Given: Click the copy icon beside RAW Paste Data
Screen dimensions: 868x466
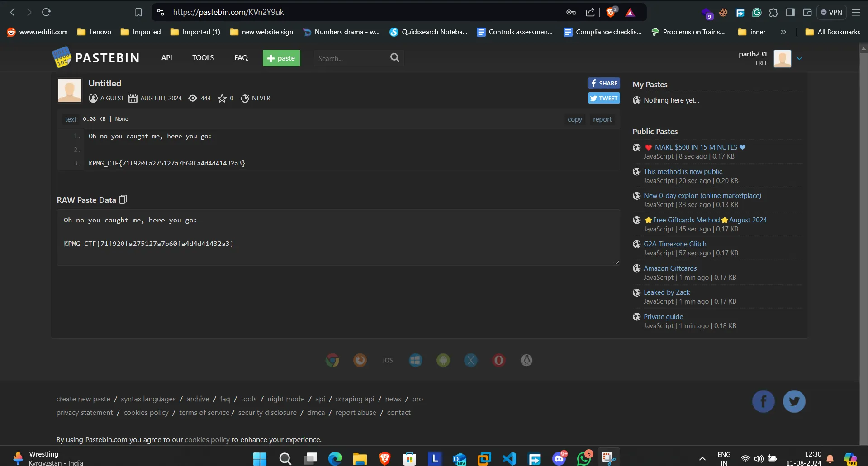Looking at the screenshot, I should tap(123, 200).
